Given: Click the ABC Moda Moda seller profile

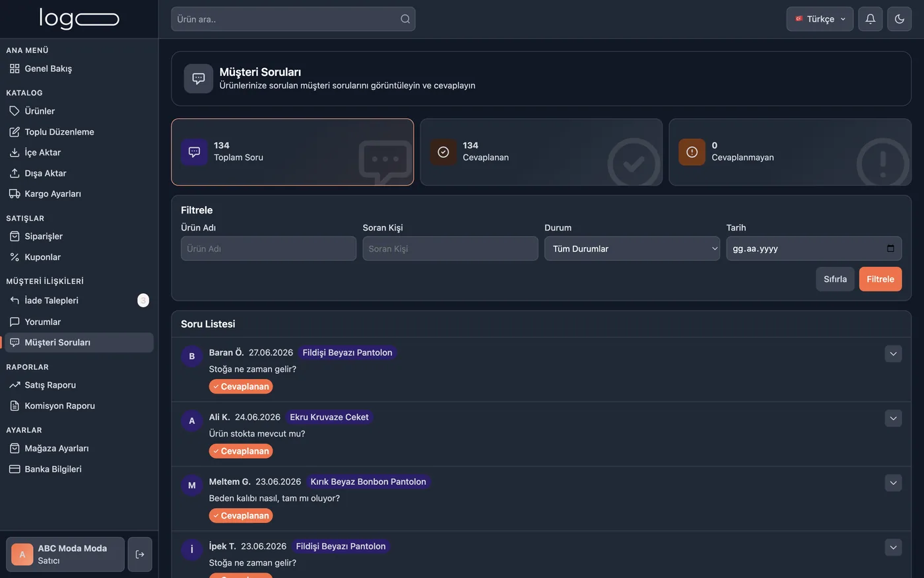Looking at the screenshot, I should 65,554.
